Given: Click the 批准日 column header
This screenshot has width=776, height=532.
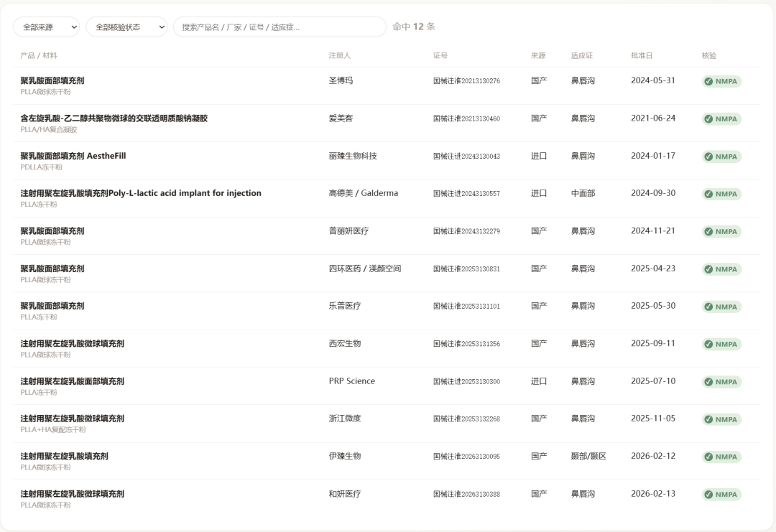Looking at the screenshot, I should [642, 55].
